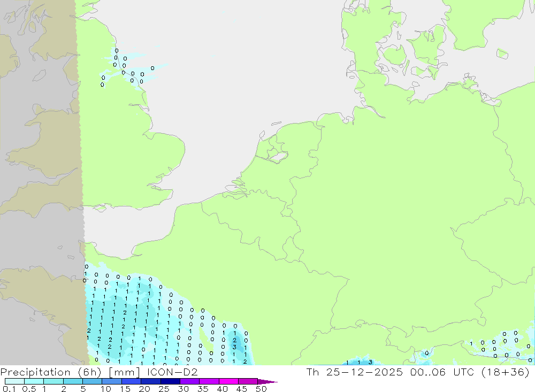Click the "10" legend scale label

[106, 389]
